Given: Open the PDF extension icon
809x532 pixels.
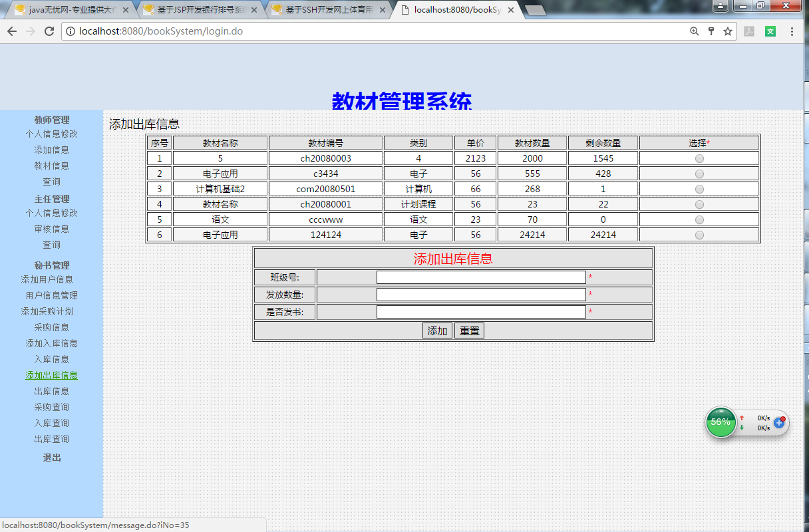Looking at the screenshot, I should pos(749,31).
